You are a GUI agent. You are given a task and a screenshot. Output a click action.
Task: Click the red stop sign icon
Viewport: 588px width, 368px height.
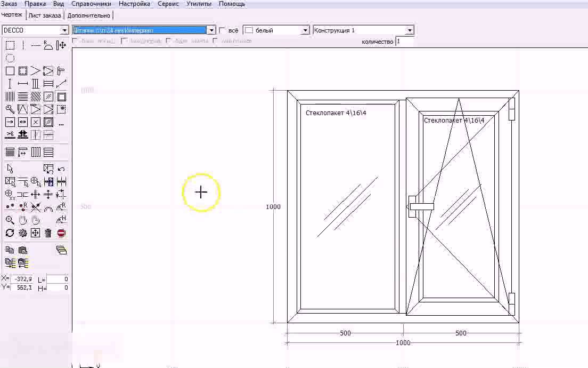click(x=61, y=233)
